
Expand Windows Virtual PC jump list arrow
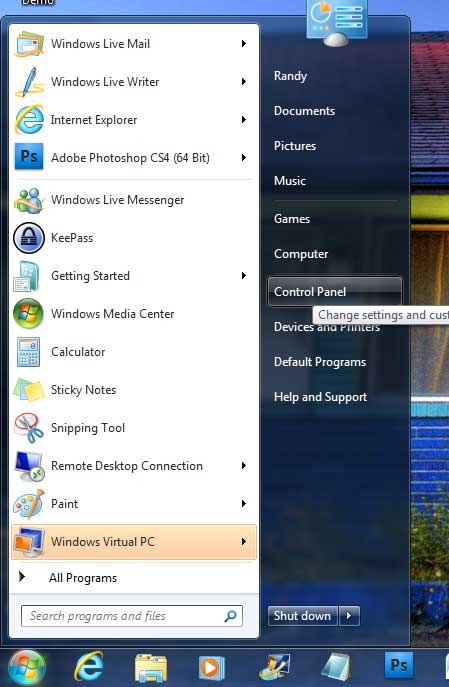click(244, 542)
